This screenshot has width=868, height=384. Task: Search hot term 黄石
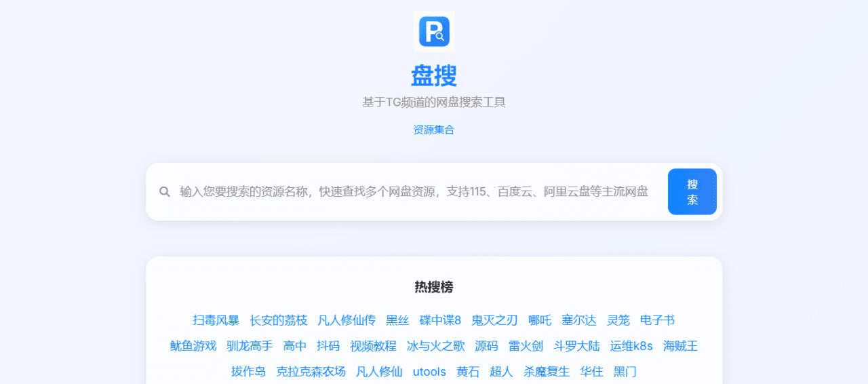click(468, 372)
